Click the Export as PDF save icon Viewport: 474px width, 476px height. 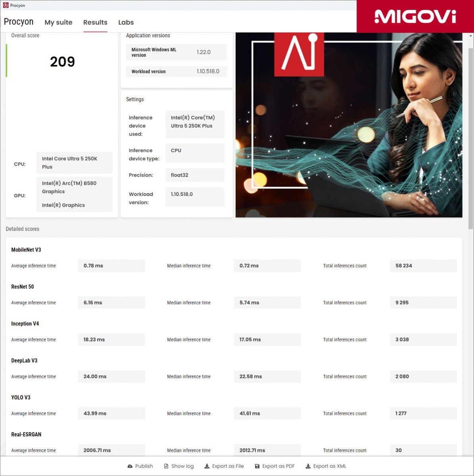(257, 466)
